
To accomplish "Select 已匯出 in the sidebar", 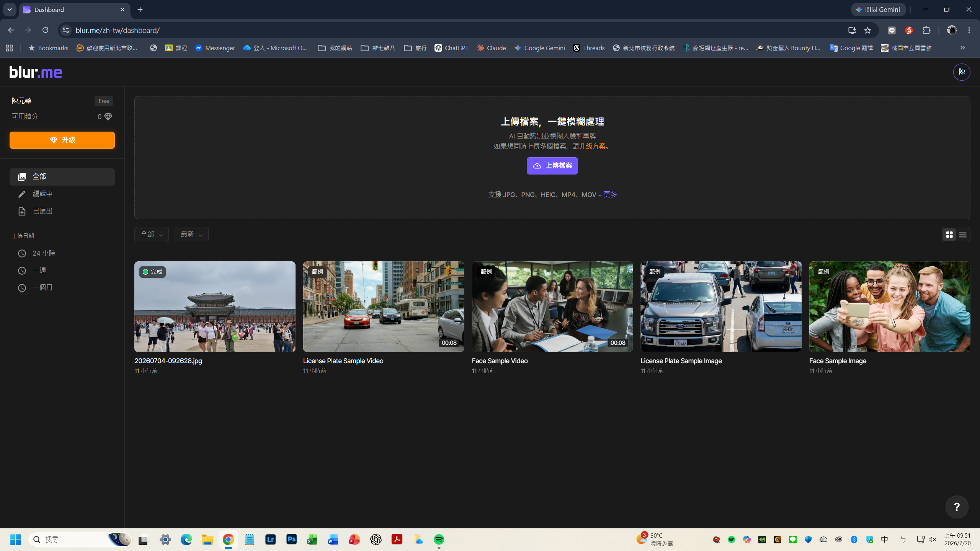I will pos(62,211).
